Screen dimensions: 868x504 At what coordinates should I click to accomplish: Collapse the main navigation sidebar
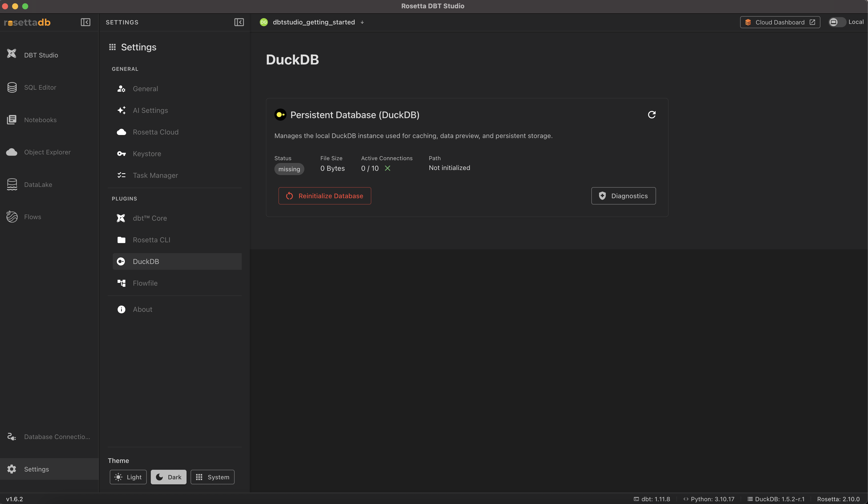85,22
